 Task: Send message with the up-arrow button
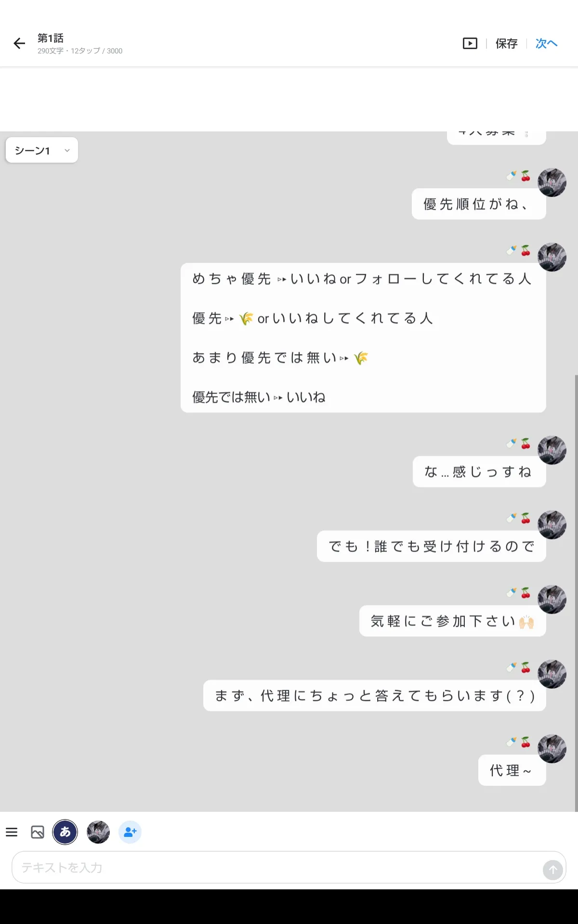click(x=553, y=870)
